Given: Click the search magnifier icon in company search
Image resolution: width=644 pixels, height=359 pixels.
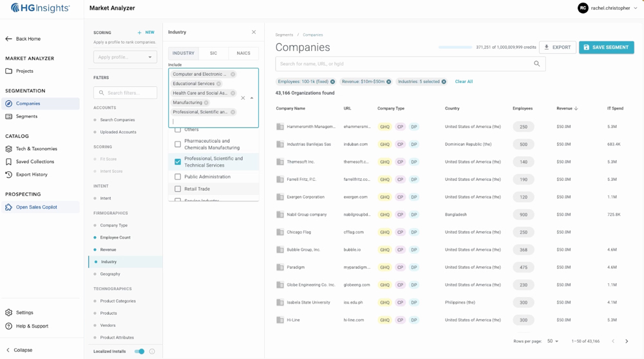Looking at the screenshot, I should [537, 64].
